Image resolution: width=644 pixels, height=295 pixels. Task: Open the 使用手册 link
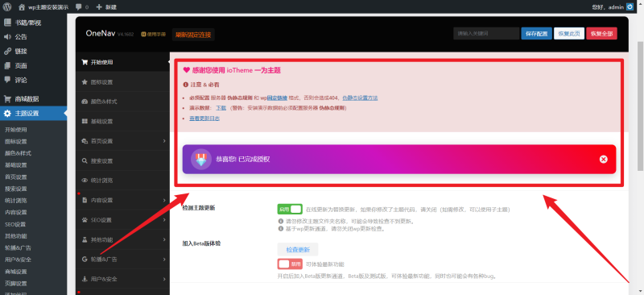coord(154,35)
